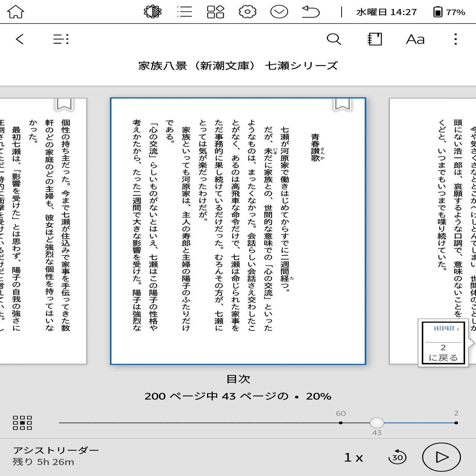Select the left page preview
The height and width of the screenshot is (476, 476).
(x=43, y=231)
